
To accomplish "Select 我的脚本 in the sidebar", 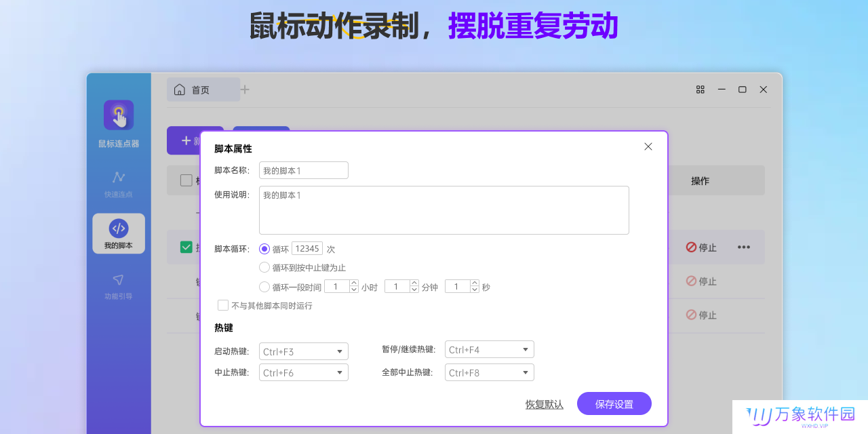I will pyautogui.click(x=119, y=234).
